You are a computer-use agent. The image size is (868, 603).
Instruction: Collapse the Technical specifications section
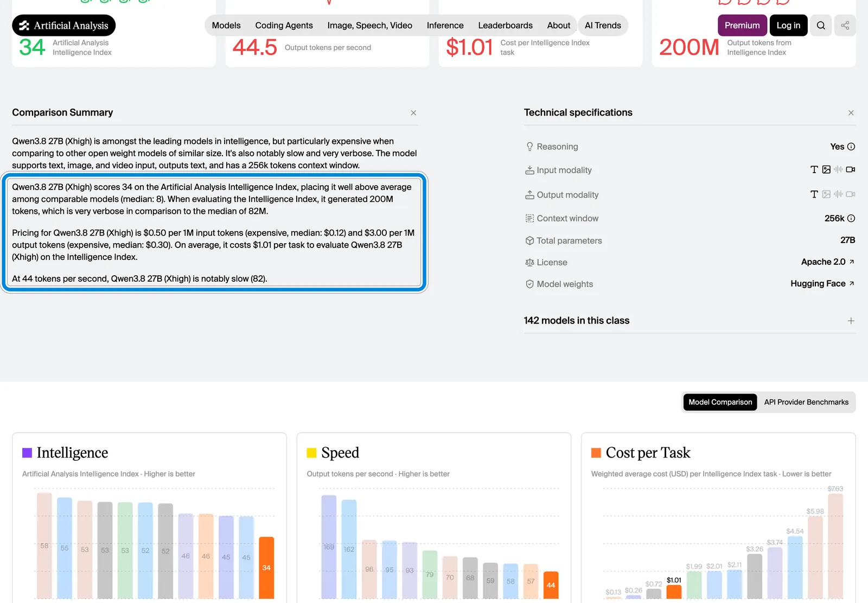point(851,113)
